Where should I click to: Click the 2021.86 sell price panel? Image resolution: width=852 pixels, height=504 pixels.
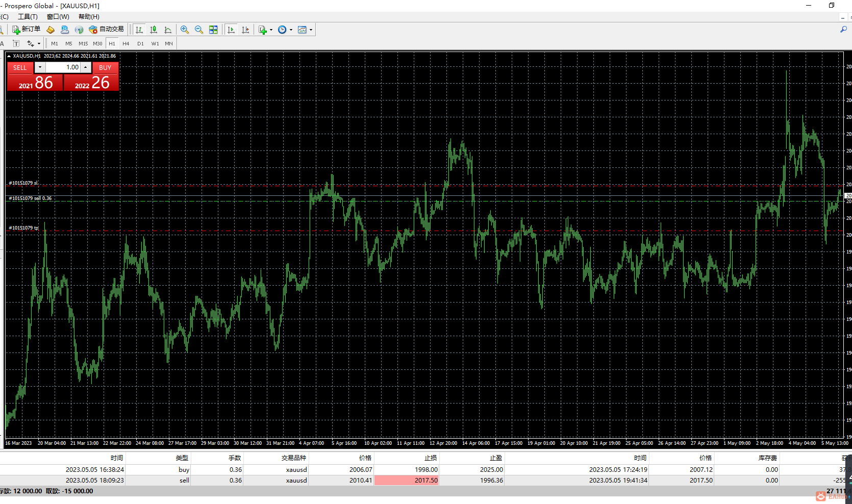[35, 83]
